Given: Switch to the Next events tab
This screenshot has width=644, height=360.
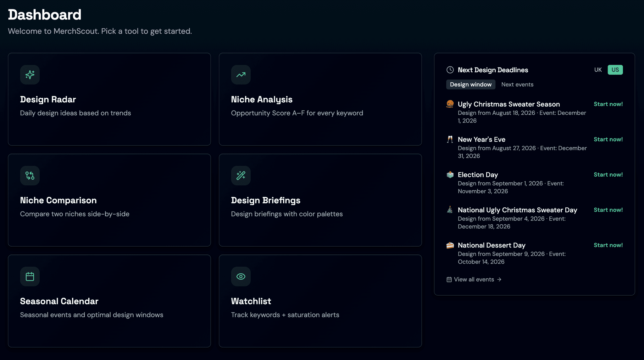Looking at the screenshot, I should coord(517,85).
